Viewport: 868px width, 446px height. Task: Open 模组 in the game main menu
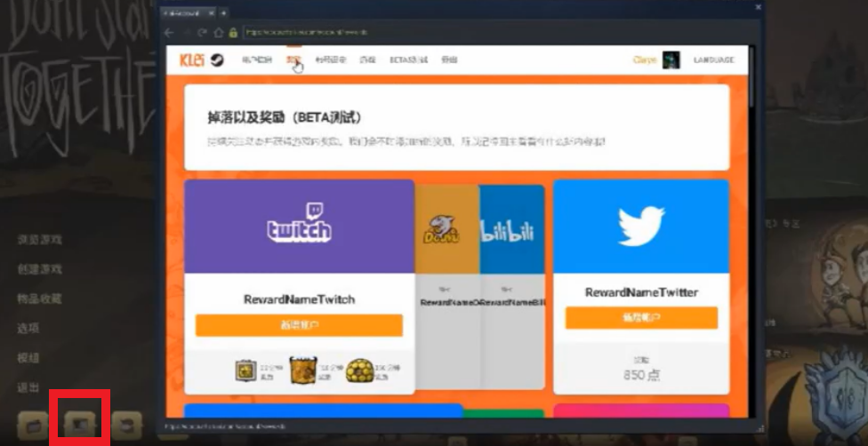(x=28, y=358)
